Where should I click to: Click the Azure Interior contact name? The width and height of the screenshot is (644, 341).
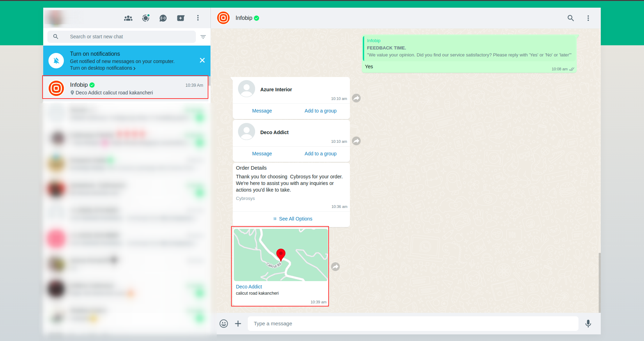click(x=276, y=90)
